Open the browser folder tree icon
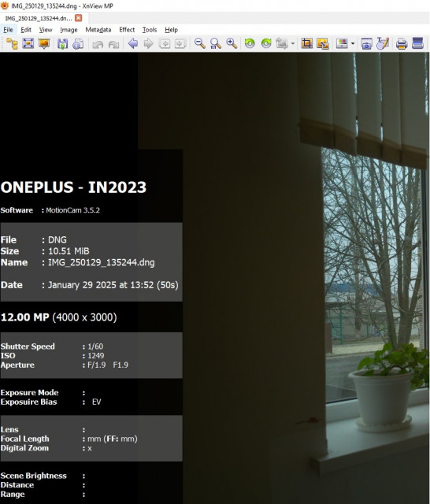 pyautogui.click(x=13, y=43)
